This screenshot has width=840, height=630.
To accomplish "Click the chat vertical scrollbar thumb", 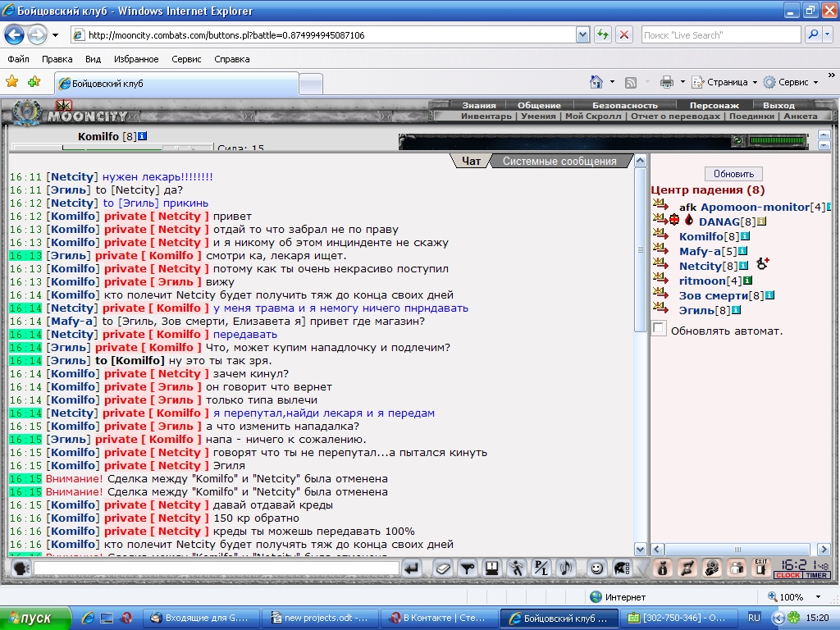I will (640, 249).
